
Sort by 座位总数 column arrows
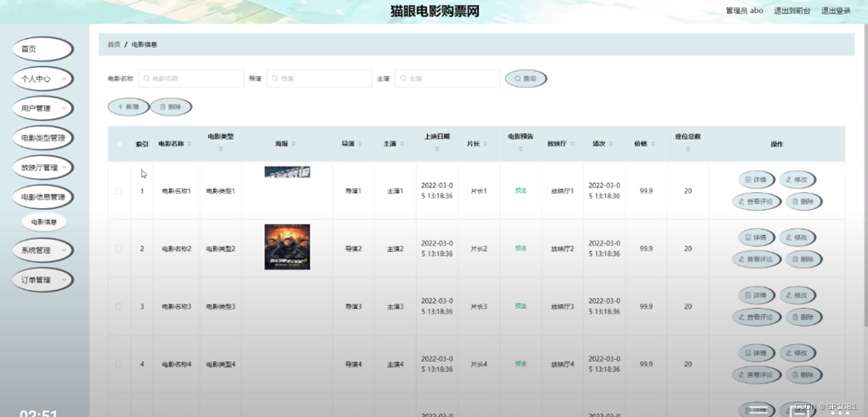tap(688, 149)
